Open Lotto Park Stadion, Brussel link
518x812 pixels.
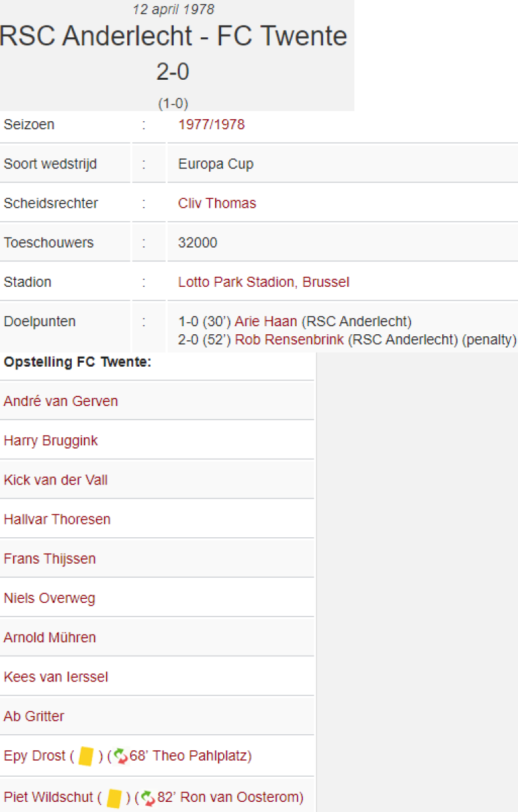coord(264,282)
